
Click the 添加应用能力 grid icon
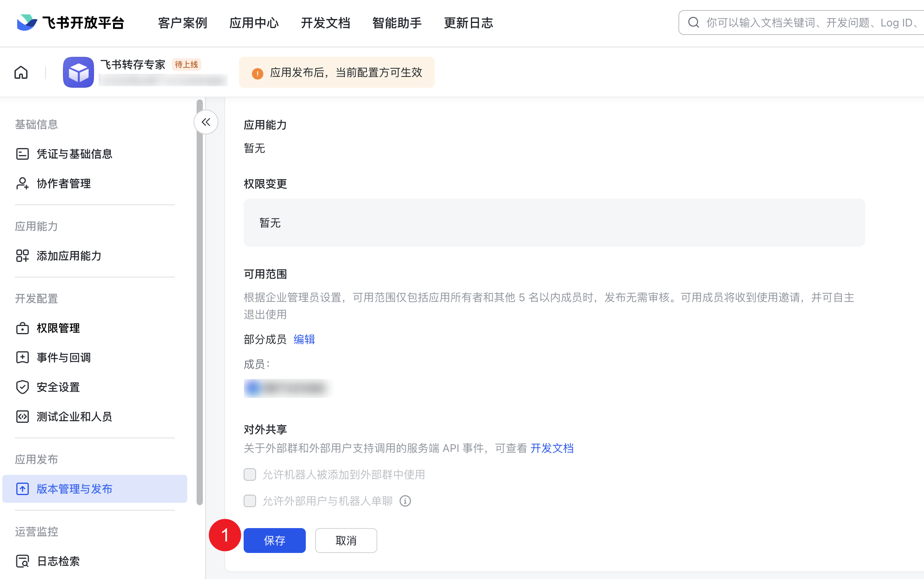coord(23,256)
